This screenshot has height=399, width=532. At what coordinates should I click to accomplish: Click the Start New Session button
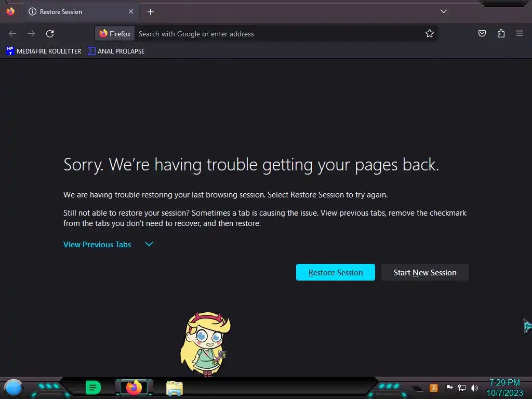pos(425,272)
